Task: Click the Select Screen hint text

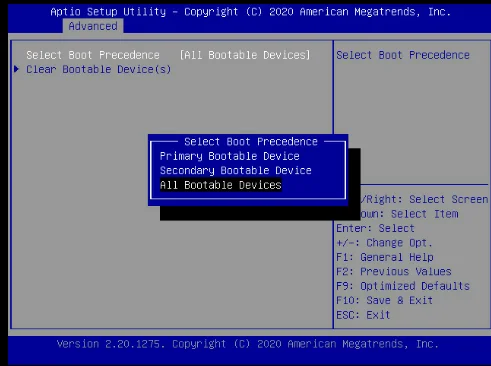Action: tap(448, 199)
